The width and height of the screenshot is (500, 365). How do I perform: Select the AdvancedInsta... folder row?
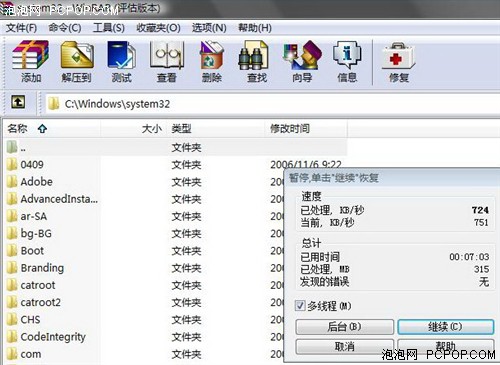click(143, 199)
